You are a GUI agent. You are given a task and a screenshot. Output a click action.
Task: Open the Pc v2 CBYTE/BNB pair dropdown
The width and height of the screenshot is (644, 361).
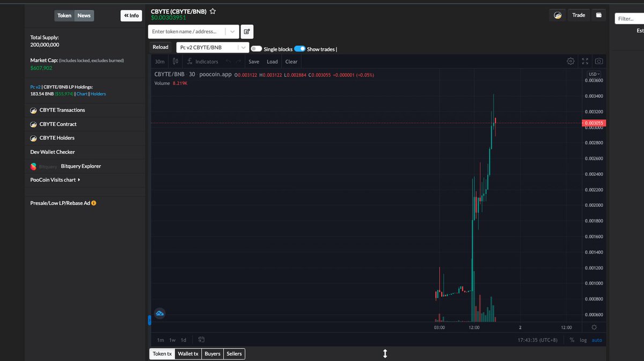(213, 47)
